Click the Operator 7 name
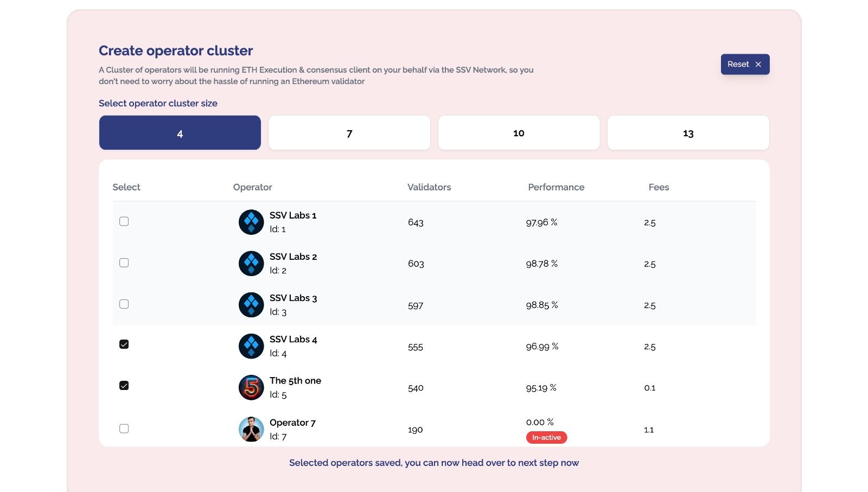This screenshot has height=492, width=868. (292, 423)
